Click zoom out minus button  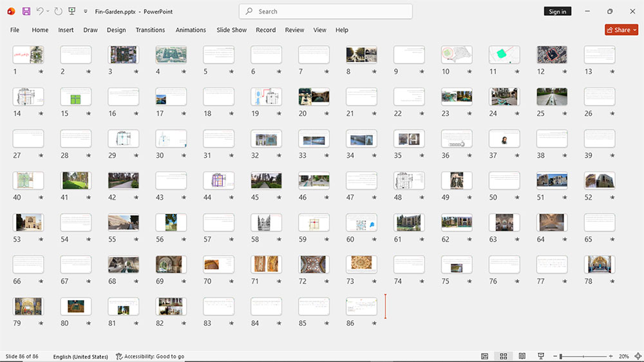[555, 356]
